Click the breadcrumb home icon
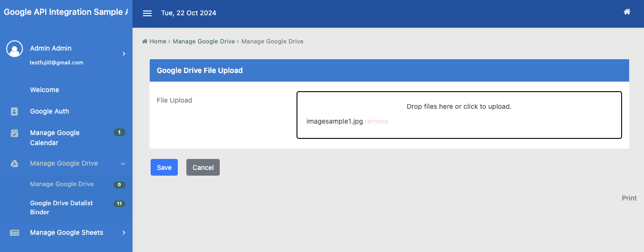Screen dimensions: 644x252 click(x=145, y=42)
